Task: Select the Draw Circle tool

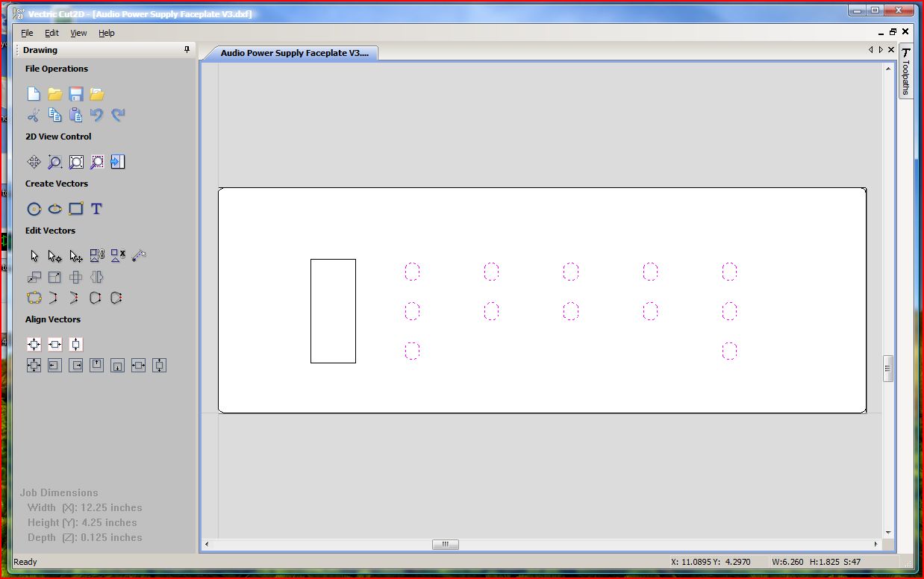Action: click(34, 209)
